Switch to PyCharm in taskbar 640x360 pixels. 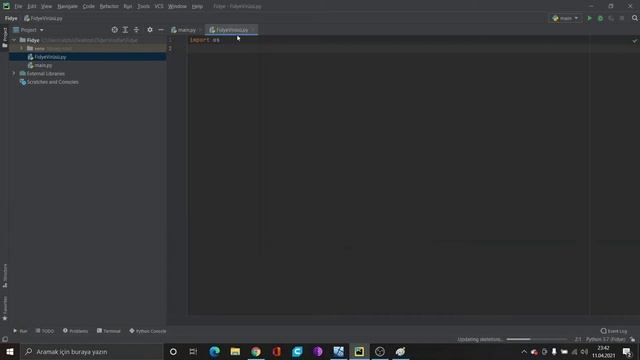coord(359,351)
